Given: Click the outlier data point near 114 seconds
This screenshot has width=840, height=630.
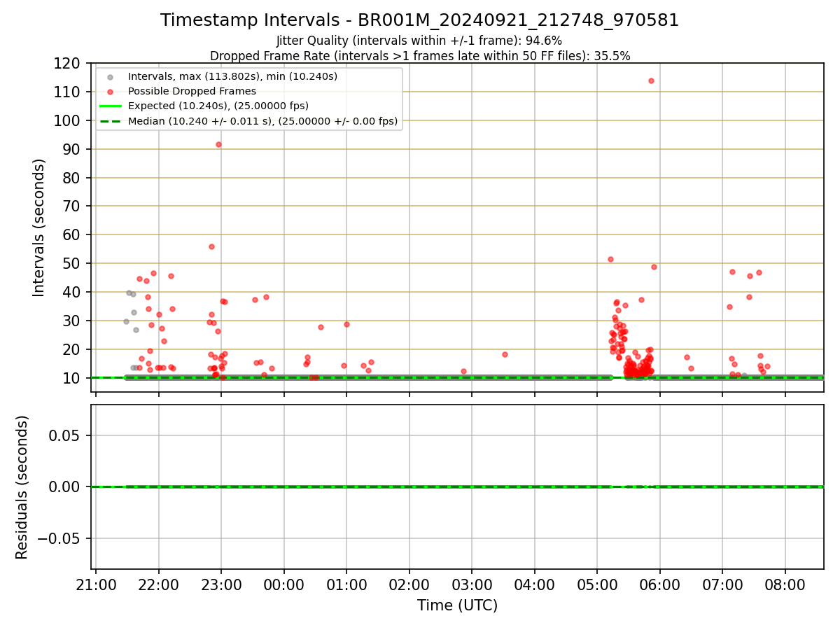Looking at the screenshot, I should 651,80.
